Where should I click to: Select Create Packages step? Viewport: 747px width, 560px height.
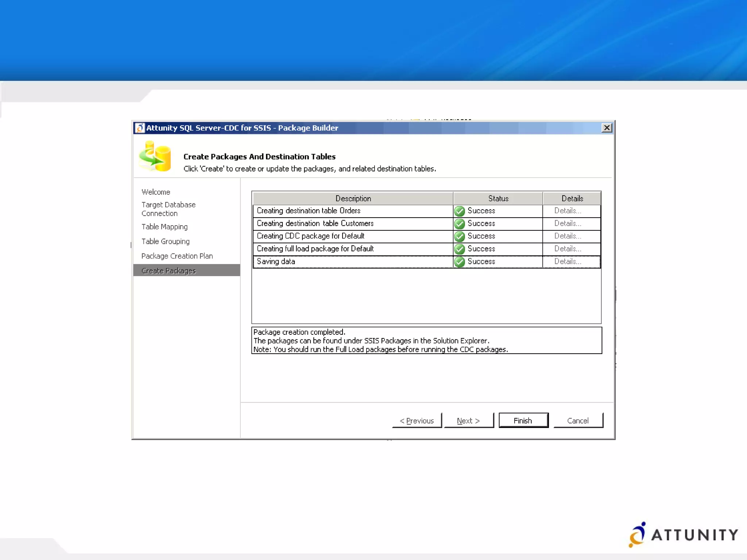pyautogui.click(x=186, y=271)
